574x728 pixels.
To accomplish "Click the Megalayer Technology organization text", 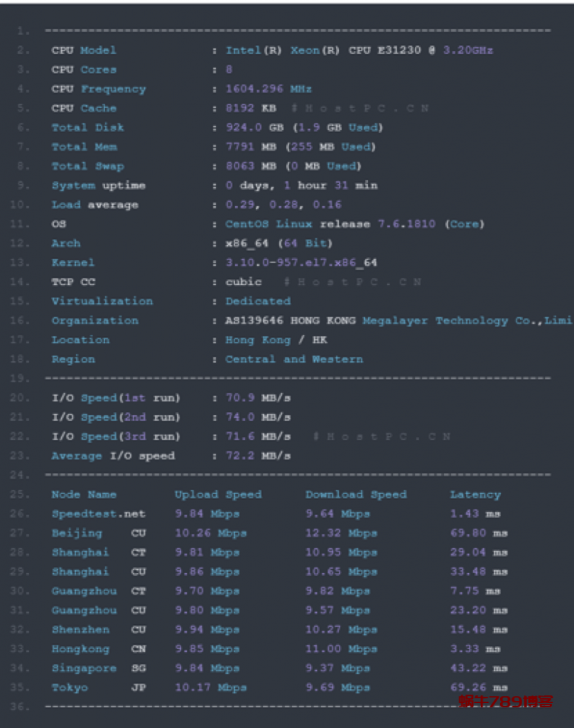I will click(x=435, y=321).
